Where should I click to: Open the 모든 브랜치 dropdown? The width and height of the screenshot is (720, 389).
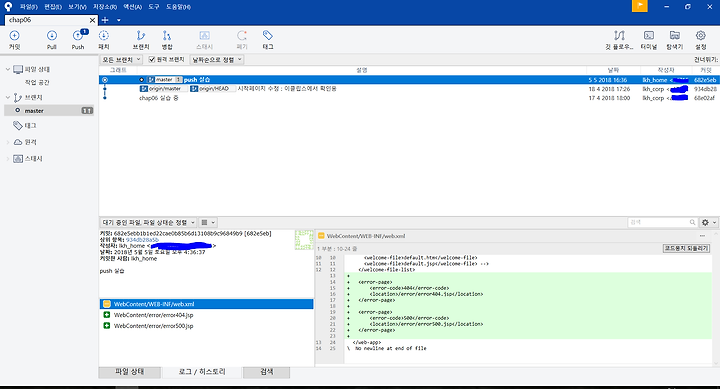(x=121, y=60)
